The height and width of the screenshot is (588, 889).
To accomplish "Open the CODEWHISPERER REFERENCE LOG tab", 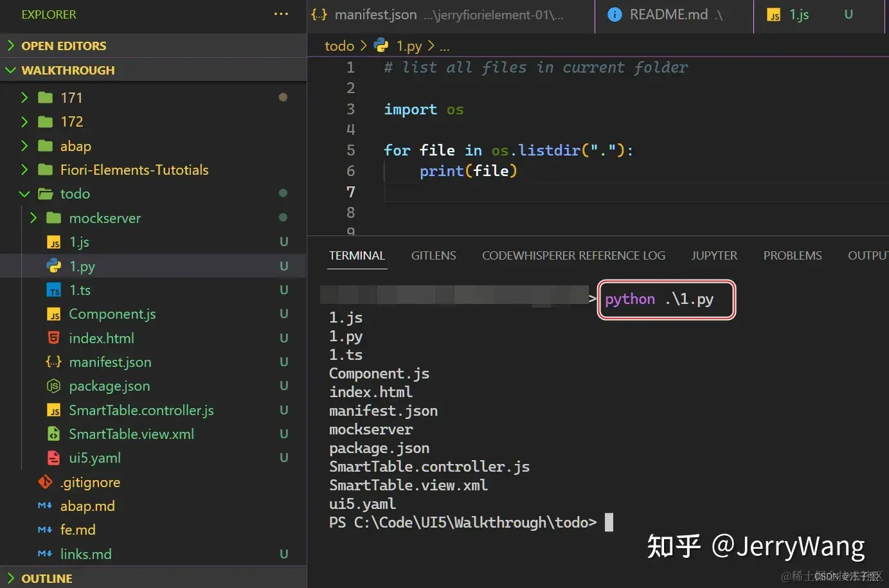I will coord(573,256).
